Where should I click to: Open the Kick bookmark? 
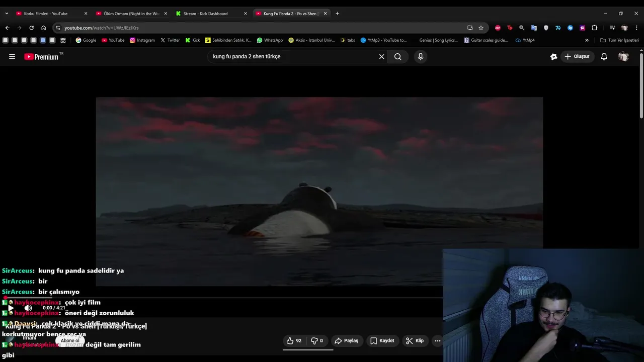(x=193, y=40)
